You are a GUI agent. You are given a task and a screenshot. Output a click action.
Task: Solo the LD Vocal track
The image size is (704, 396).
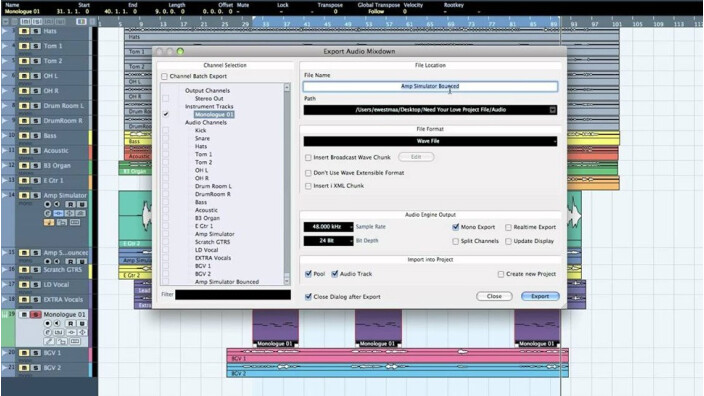35,285
